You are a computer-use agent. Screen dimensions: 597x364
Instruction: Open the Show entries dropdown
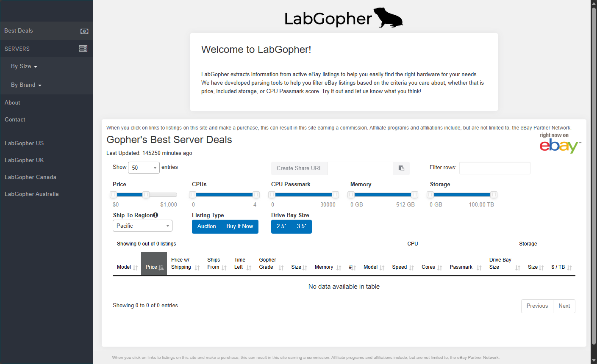click(144, 168)
